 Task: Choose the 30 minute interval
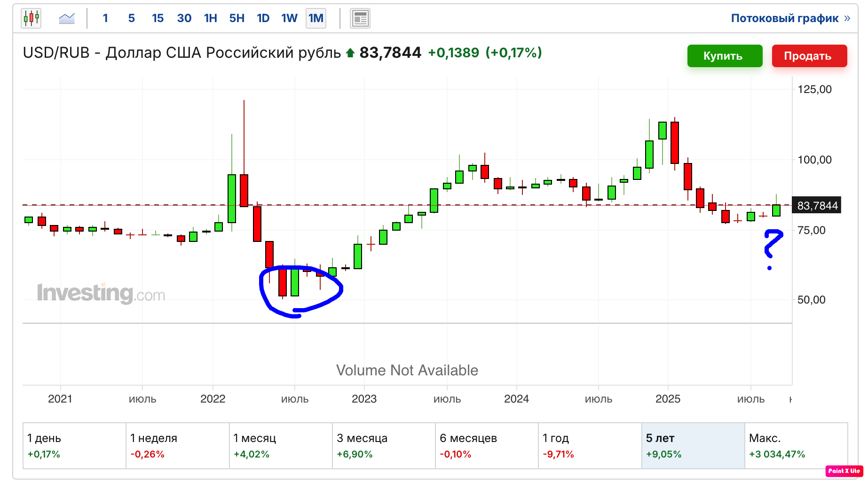184,18
